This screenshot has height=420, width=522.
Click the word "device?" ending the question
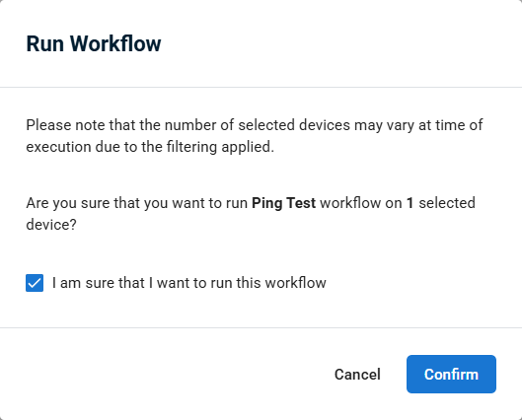coord(51,225)
